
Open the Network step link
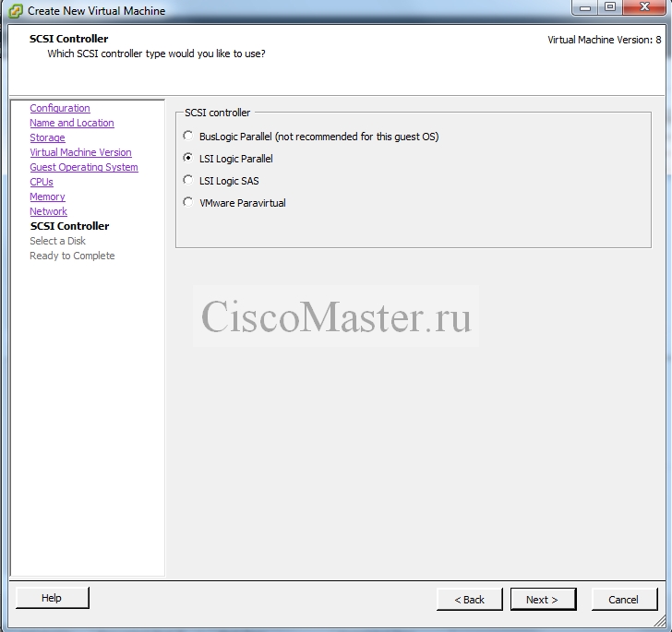48,211
